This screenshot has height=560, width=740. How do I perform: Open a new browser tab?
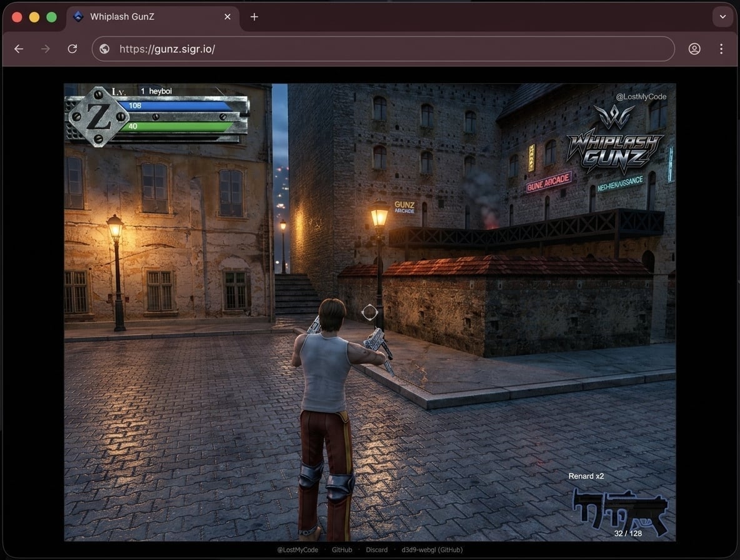254,16
